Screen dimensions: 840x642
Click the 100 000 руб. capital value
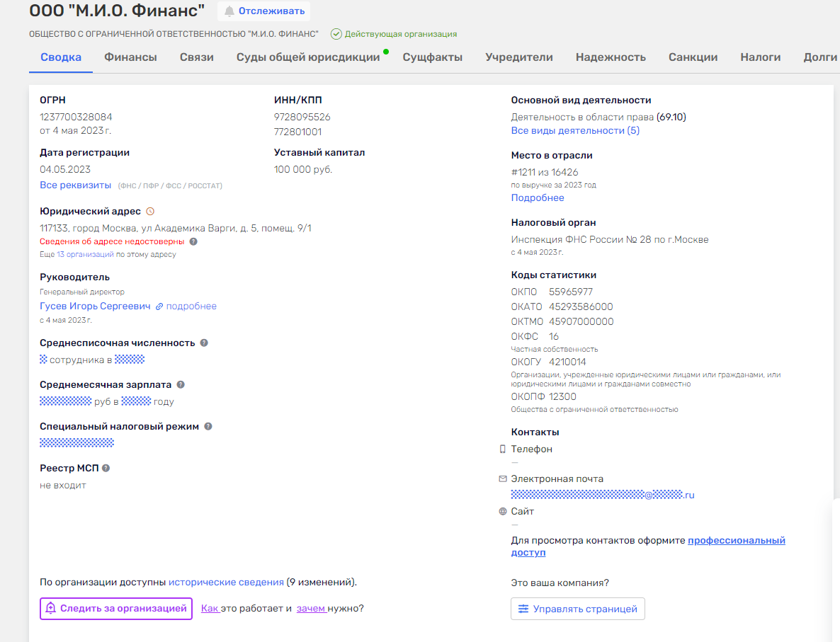tap(303, 169)
